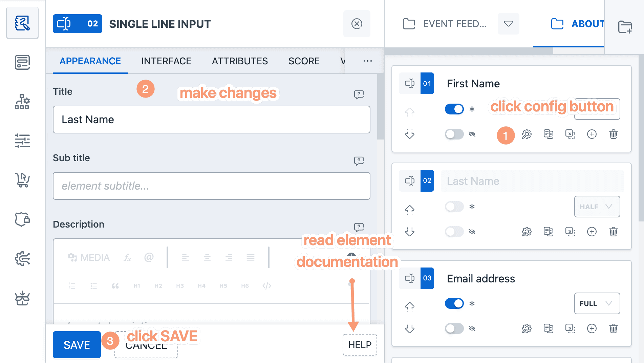Viewport: 644px width, 363px height.
Task: Open HALF width dropdown for Last Name
Action: 597,207
